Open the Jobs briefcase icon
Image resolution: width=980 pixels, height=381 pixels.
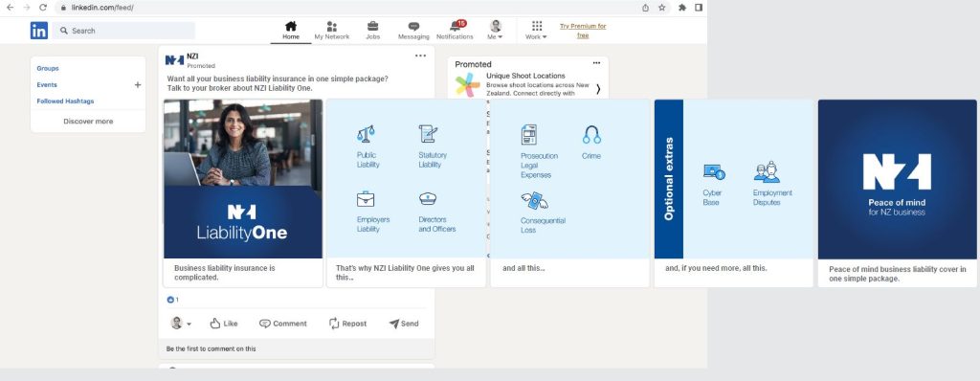(372, 26)
